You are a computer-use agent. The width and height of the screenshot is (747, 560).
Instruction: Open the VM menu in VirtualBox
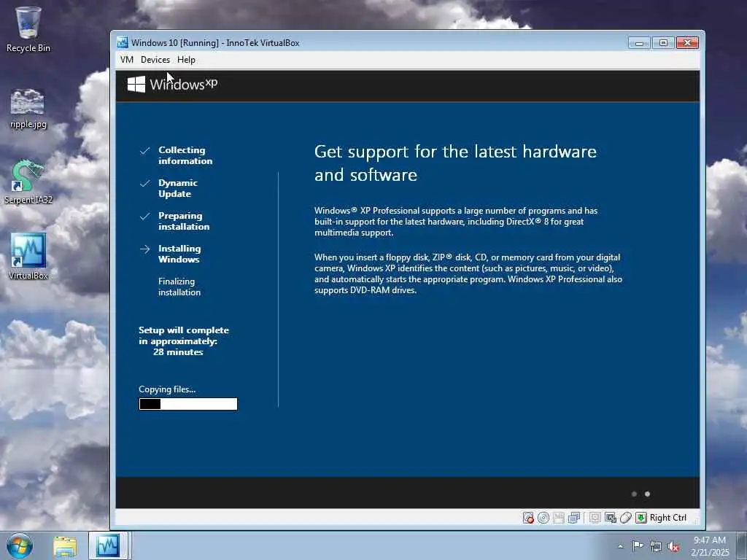click(127, 60)
